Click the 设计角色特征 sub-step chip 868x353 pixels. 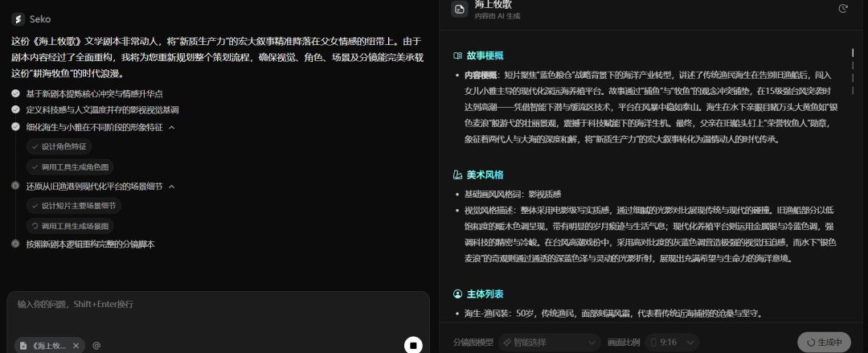click(x=59, y=146)
